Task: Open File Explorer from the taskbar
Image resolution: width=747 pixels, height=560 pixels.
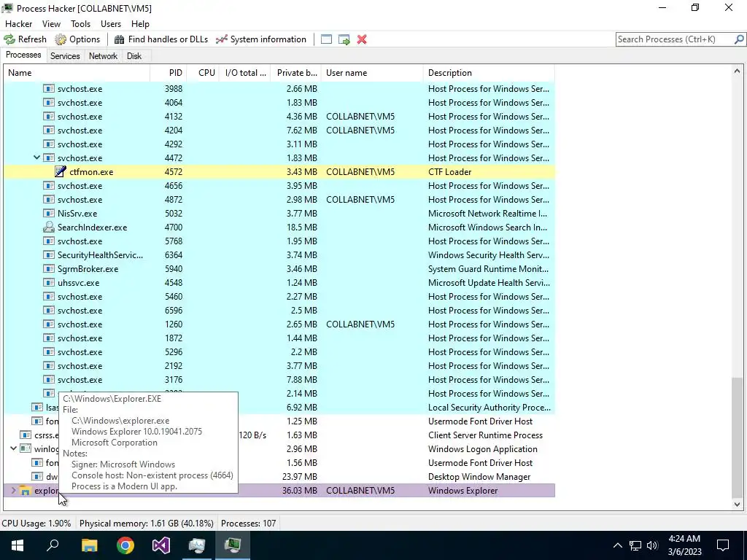Action: click(89, 545)
